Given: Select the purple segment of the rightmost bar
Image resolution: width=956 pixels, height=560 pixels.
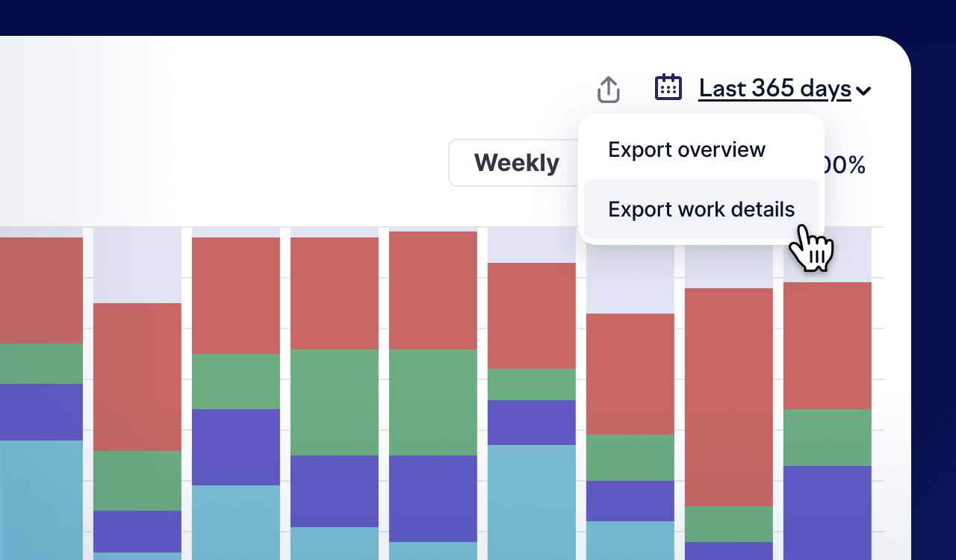Looking at the screenshot, I should (x=827, y=512).
